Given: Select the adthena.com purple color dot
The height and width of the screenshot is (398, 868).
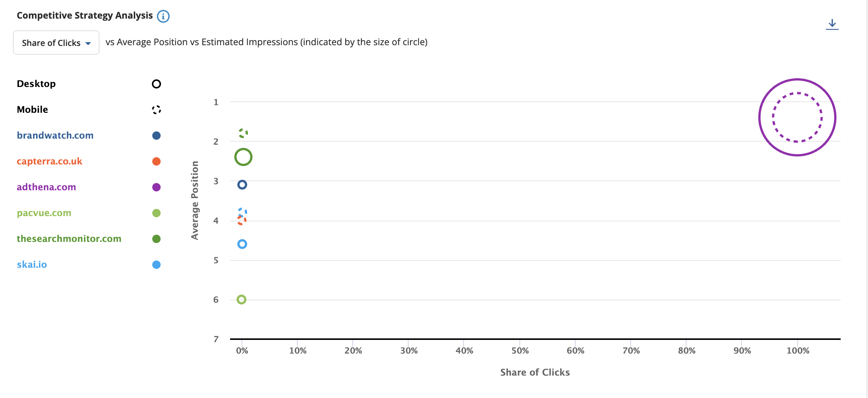Looking at the screenshot, I should point(156,187).
